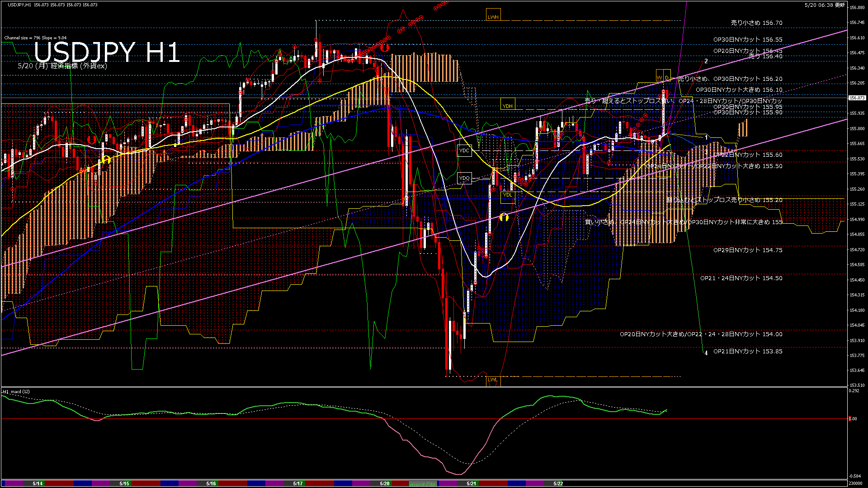
Task: Click the wave projection number 4
Action: point(706,353)
